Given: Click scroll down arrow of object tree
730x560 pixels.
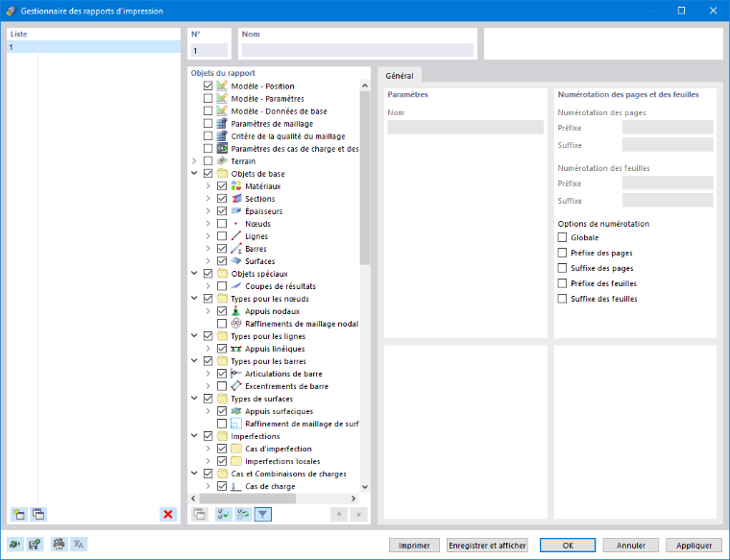Looking at the screenshot, I should 365,487.
